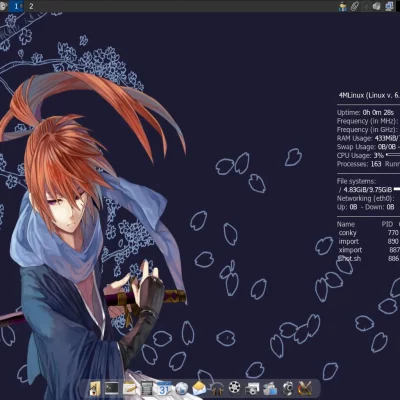Viewport: 400px width, 400px height.
Task: Click the dim icon beside the paperclip
Action: coord(366,6)
